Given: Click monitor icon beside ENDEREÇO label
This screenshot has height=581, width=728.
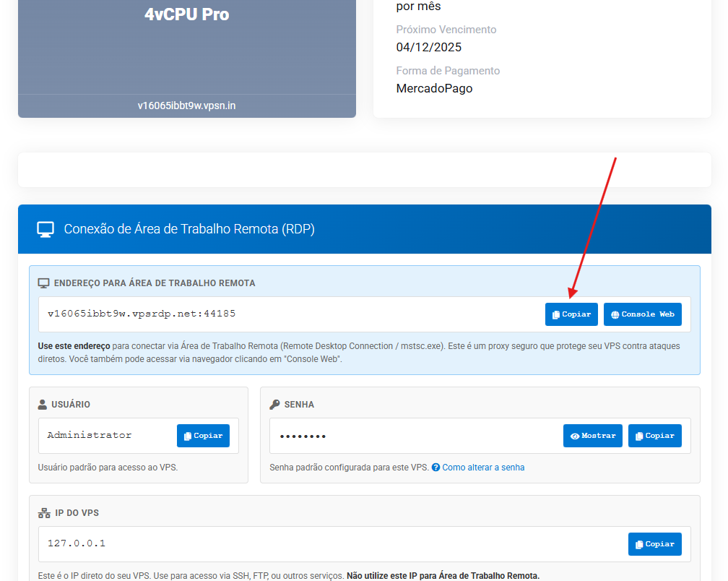Looking at the screenshot, I should click(43, 283).
